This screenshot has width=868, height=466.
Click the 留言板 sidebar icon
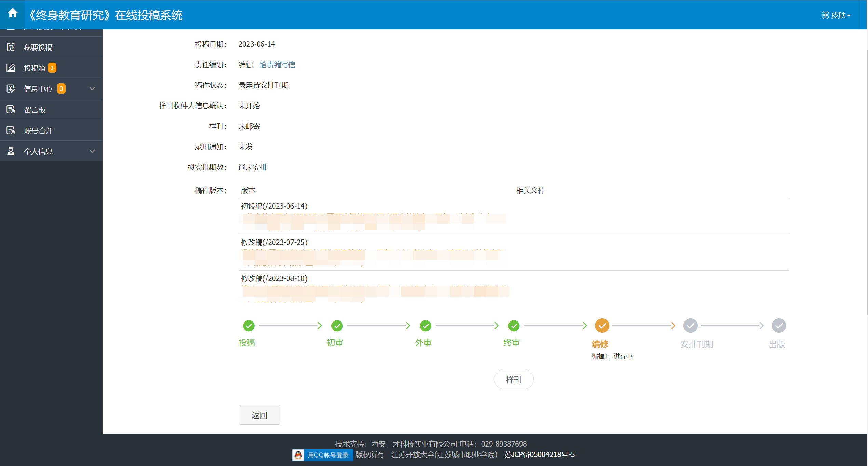(x=11, y=110)
